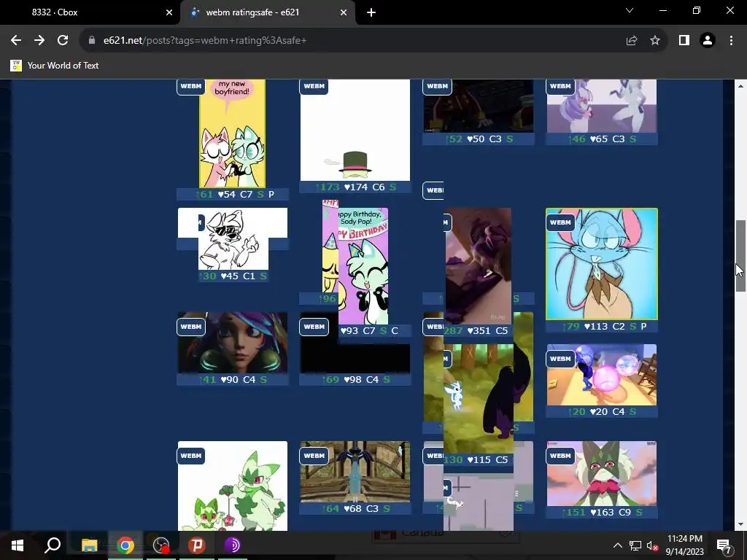Click the '↑30 ♥45 C1 S' score row
This screenshot has width=747, height=560.
click(233, 276)
